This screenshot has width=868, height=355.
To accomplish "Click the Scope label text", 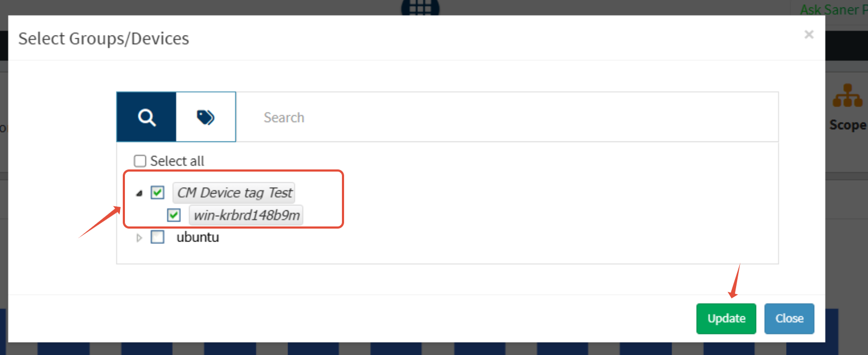I will (x=848, y=125).
